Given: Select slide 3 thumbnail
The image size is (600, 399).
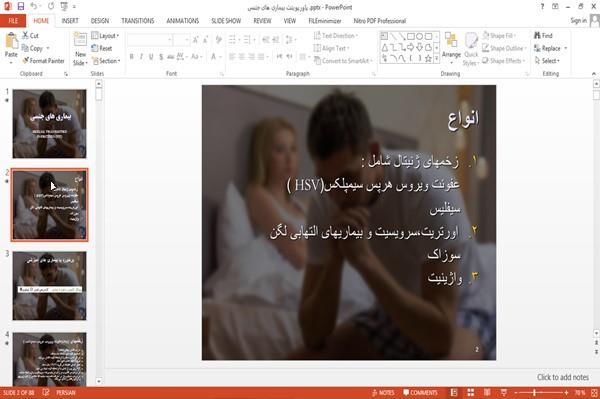Looking at the screenshot, I should click(x=49, y=286).
